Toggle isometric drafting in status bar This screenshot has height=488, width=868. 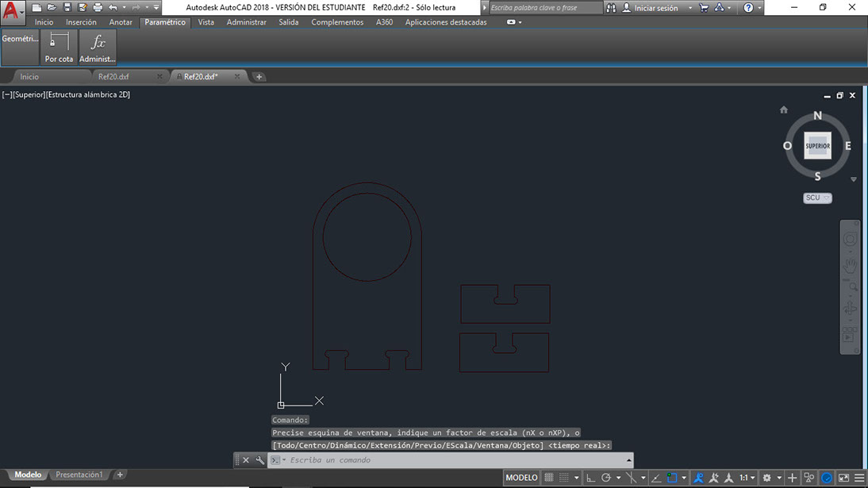point(631,478)
